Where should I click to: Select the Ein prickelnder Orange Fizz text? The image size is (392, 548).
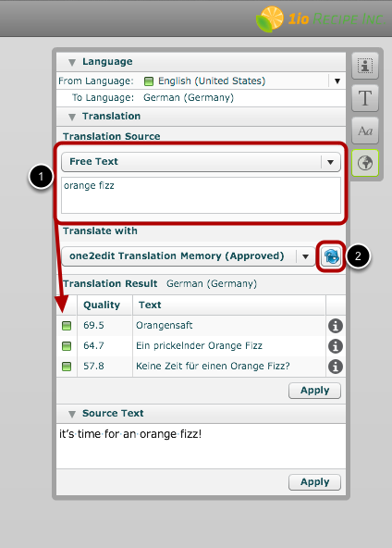199,345
